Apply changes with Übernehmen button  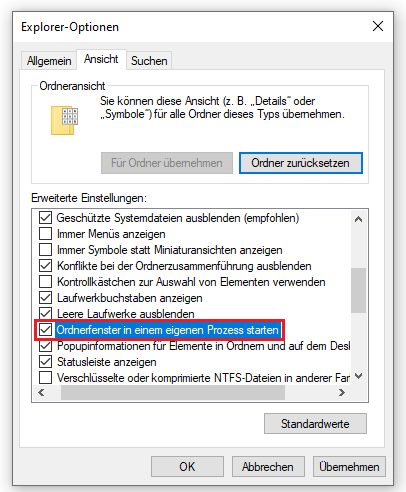coord(349,467)
